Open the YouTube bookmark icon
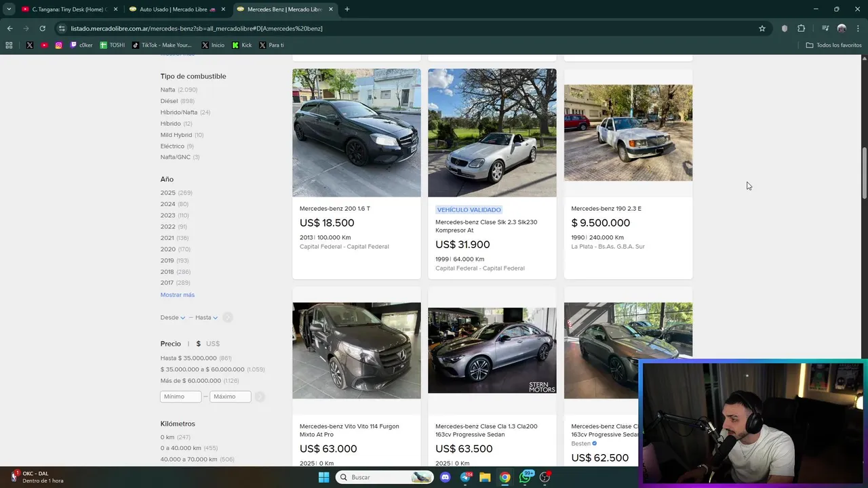Viewport: 868px width, 488px height. (x=44, y=45)
